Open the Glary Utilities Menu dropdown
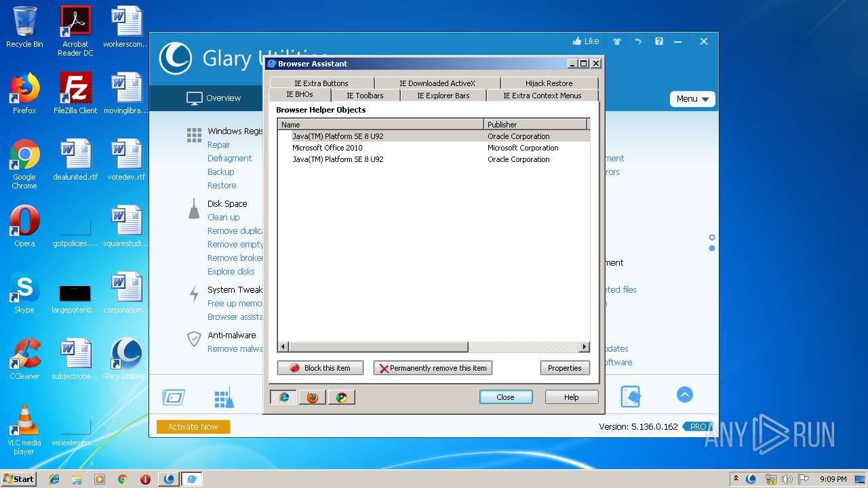The height and width of the screenshot is (488, 868). tap(692, 99)
